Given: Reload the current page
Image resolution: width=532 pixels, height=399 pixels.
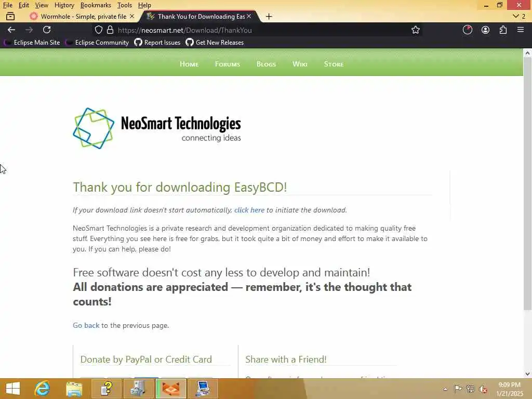Looking at the screenshot, I should point(47,30).
